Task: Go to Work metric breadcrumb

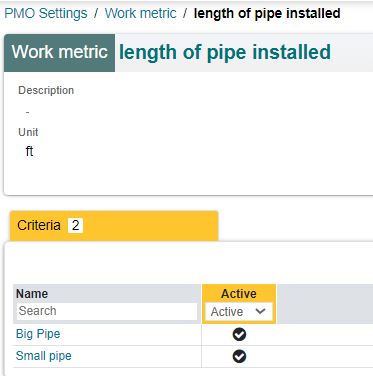Action: coord(140,14)
